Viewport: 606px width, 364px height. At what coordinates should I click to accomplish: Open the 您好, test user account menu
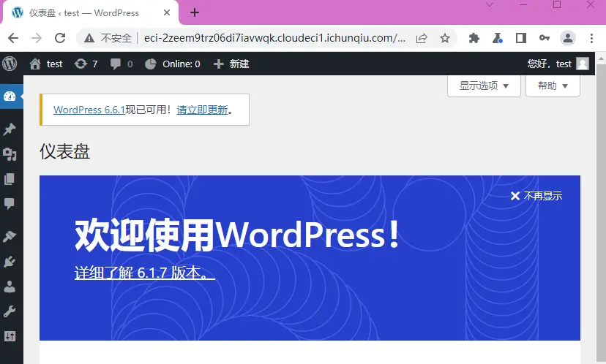click(558, 64)
